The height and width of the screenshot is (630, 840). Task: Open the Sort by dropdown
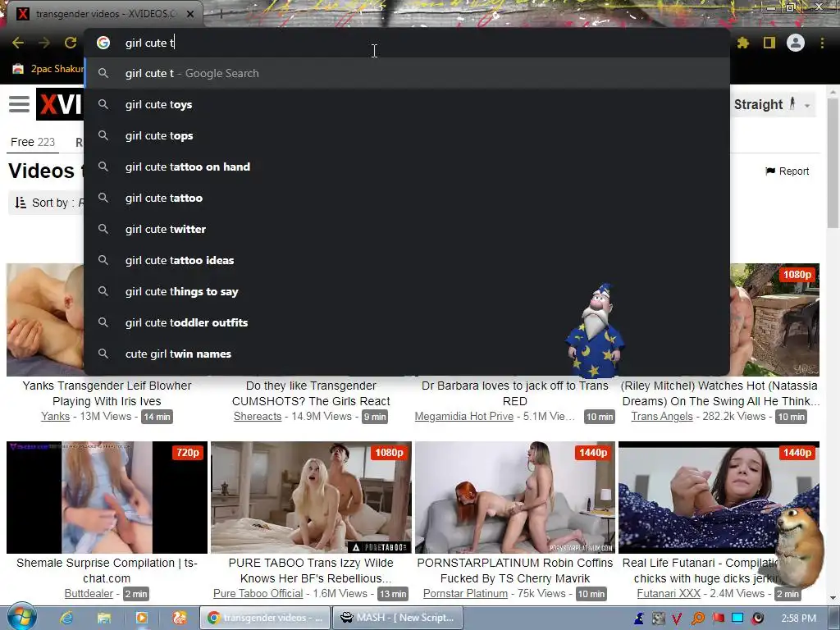pyautogui.click(x=47, y=203)
